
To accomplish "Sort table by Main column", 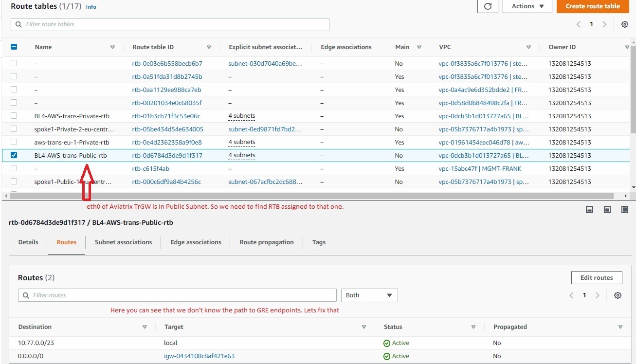I will coord(419,47).
